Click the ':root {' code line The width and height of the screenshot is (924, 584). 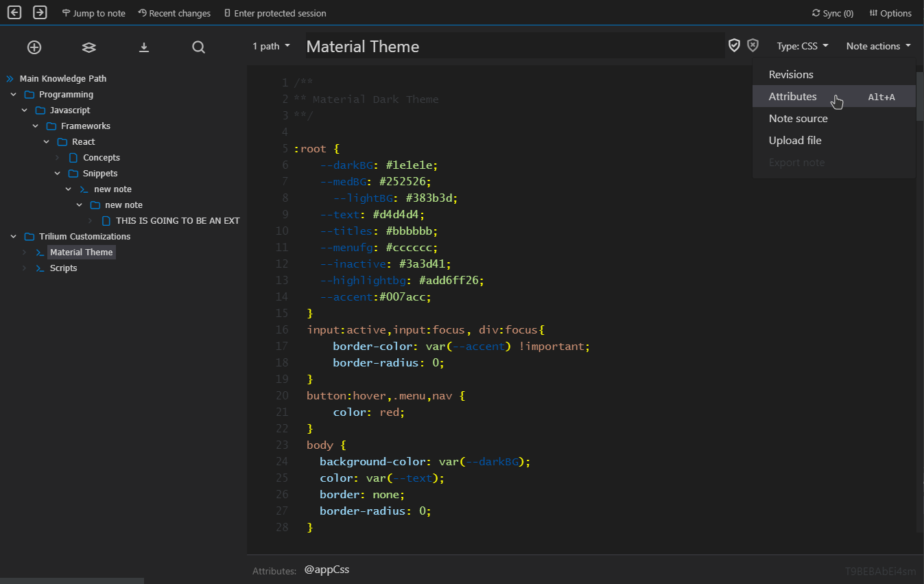[x=317, y=149]
